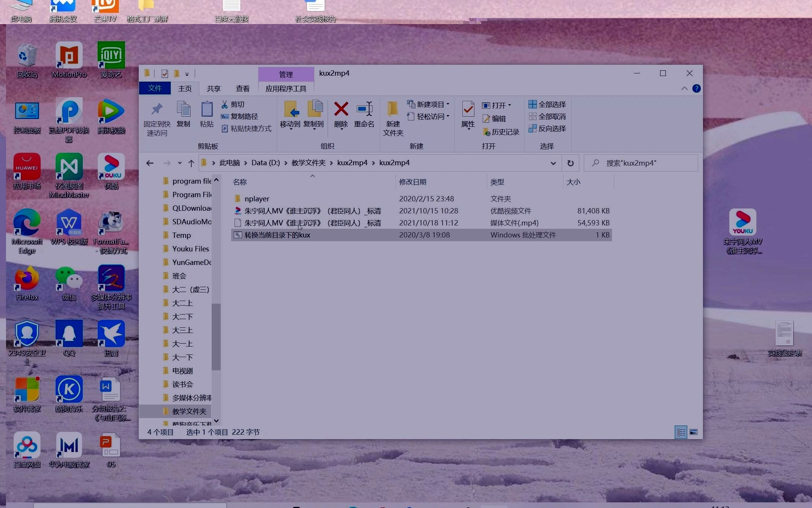
Task: Click the Firefox desktop shortcut
Action: 27,283
